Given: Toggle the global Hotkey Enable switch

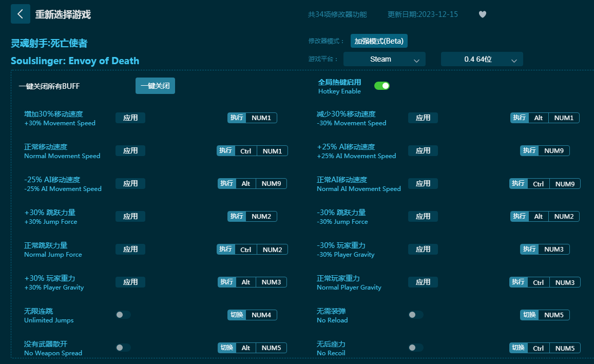Looking at the screenshot, I should [x=381, y=86].
